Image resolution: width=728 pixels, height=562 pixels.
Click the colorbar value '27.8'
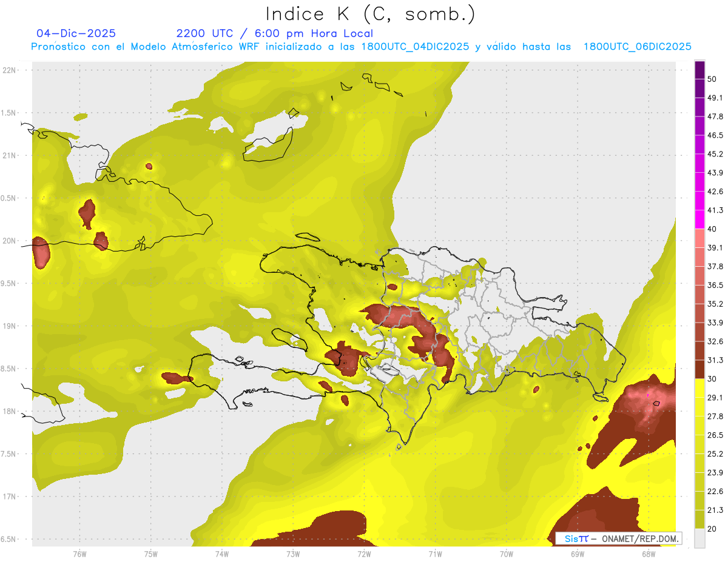[715, 416]
